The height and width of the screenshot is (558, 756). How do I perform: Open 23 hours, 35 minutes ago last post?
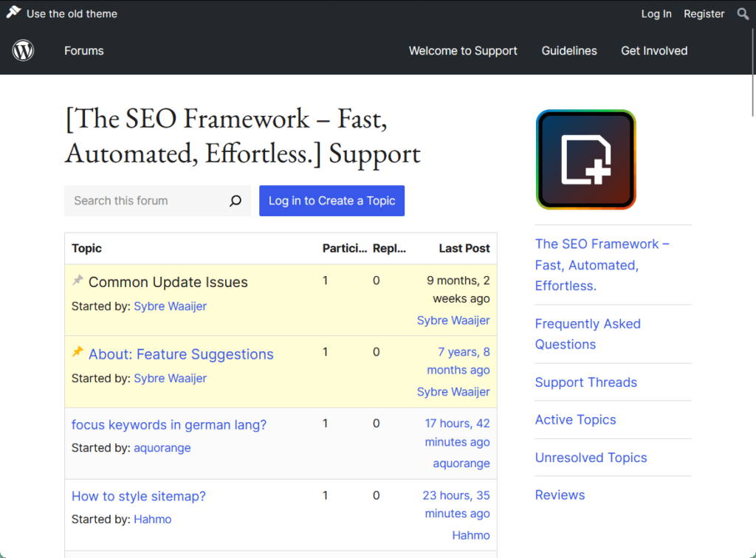click(456, 505)
